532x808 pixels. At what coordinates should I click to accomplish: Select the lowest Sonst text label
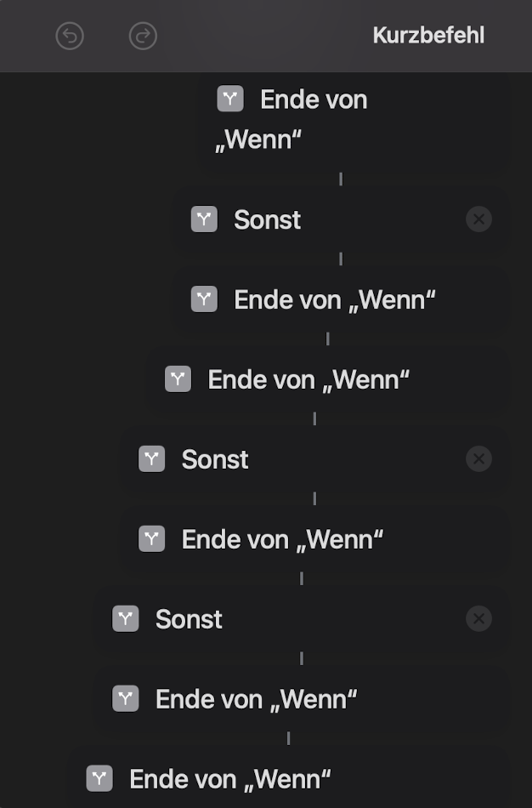tap(189, 619)
